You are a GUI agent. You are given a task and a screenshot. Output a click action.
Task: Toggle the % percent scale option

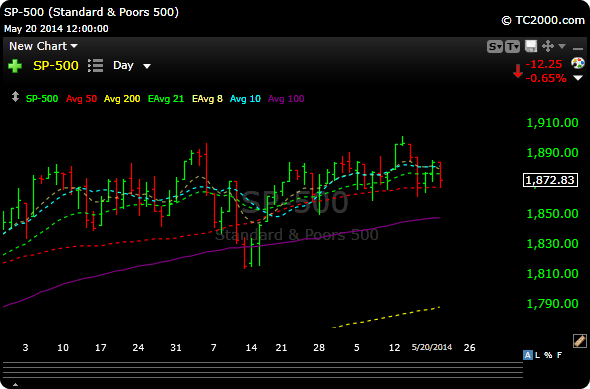pos(548,355)
